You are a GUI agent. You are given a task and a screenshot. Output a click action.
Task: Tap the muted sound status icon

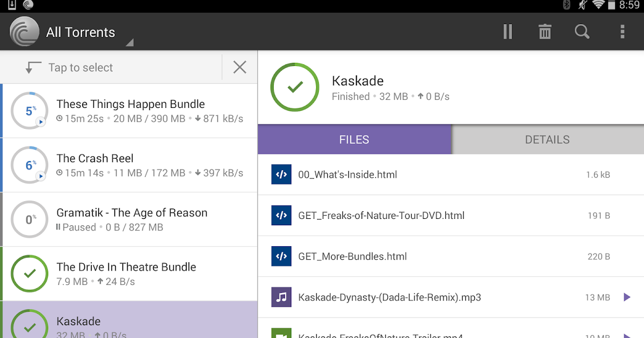click(583, 5)
